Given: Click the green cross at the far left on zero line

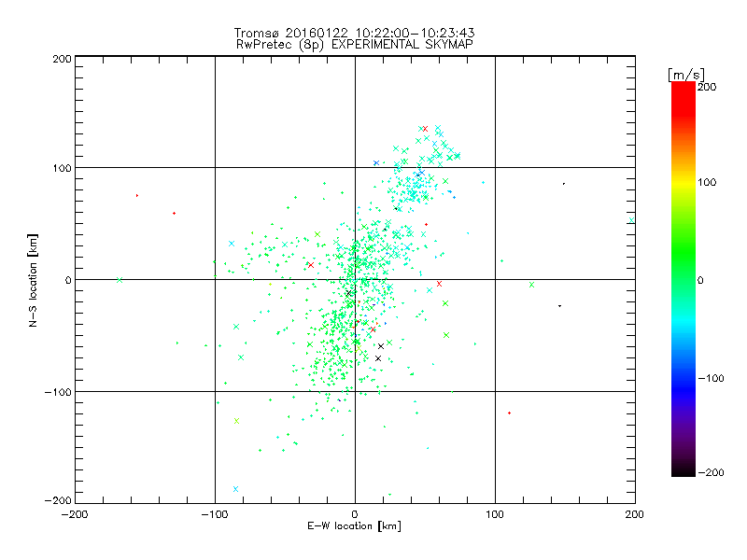Looking at the screenshot, I should pyautogui.click(x=120, y=280).
